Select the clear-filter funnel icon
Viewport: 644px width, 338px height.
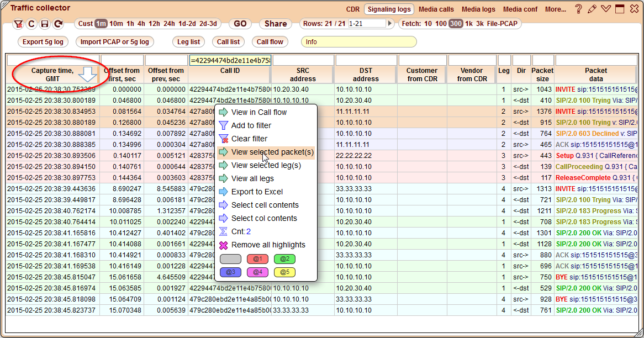coord(18,24)
